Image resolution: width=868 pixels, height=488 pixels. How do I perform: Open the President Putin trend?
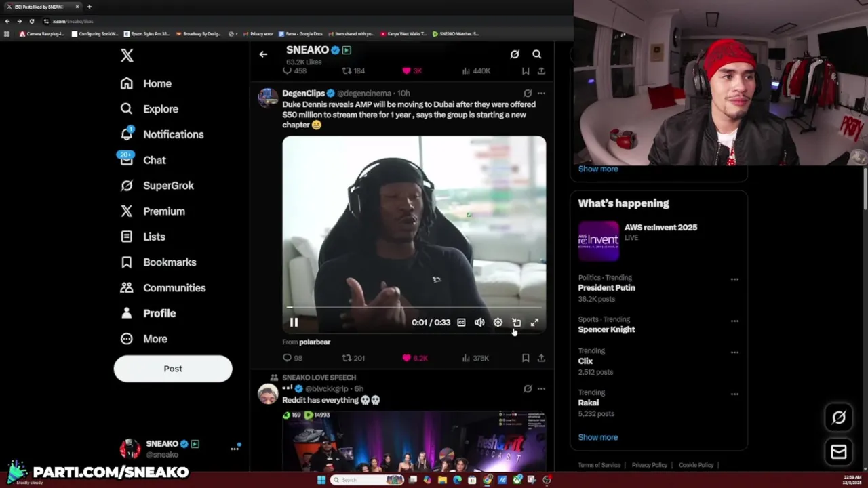click(606, 288)
